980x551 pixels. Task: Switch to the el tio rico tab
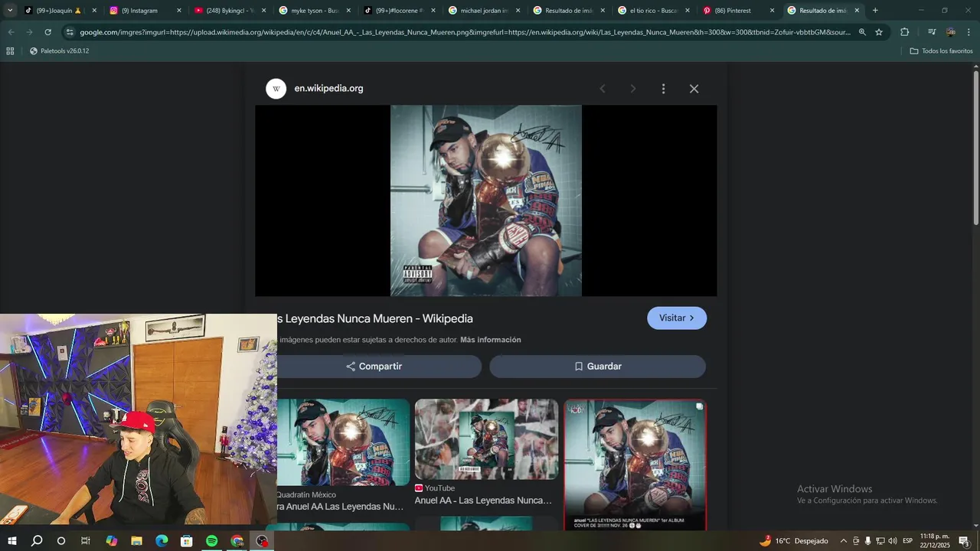click(x=654, y=11)
